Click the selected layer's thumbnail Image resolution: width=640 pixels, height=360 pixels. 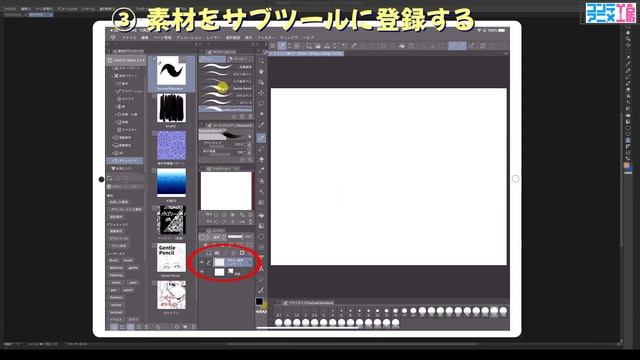[x=220, y=262]
